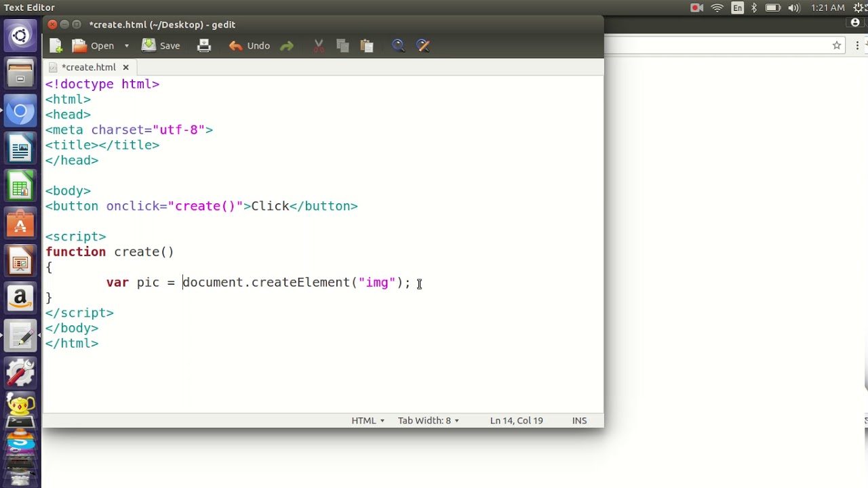Select the gedit Text Editor launcher icon
Image resolution: width=868 pixels, height=488 pixels.
[x=20, y=336]
